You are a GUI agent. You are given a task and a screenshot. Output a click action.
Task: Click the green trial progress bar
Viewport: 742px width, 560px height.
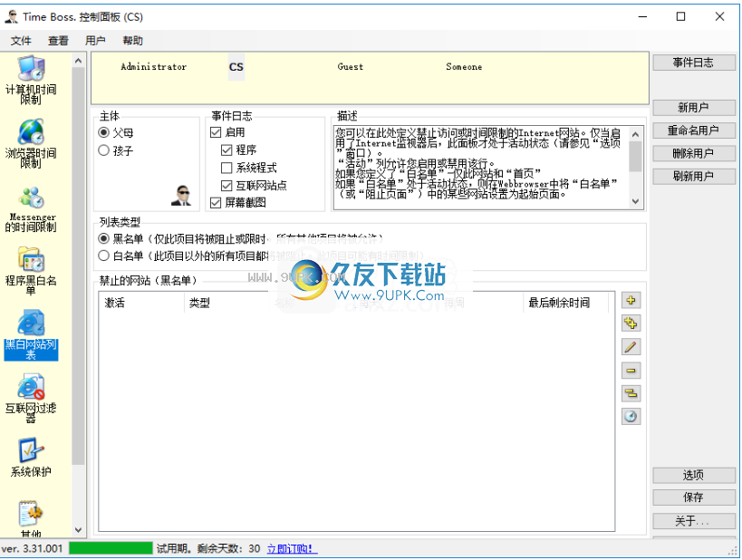pos(111,548)
